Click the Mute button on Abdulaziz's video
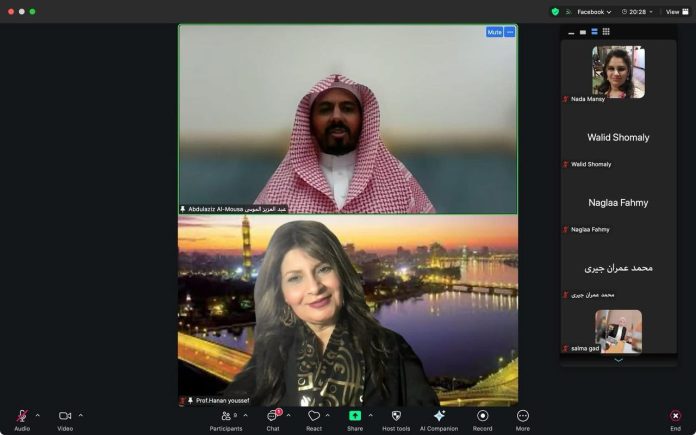This screenshot has width=696, height=435. coord(494,32)
